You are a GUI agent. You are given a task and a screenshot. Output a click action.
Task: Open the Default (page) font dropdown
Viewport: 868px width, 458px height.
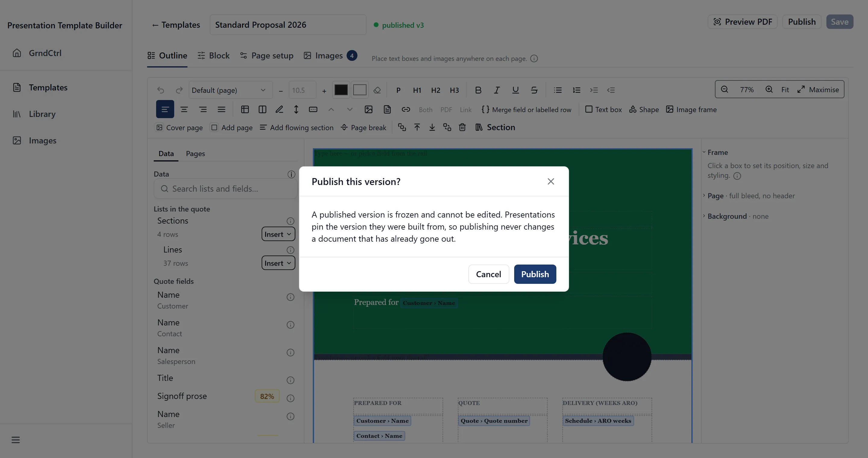pos(231,90)
